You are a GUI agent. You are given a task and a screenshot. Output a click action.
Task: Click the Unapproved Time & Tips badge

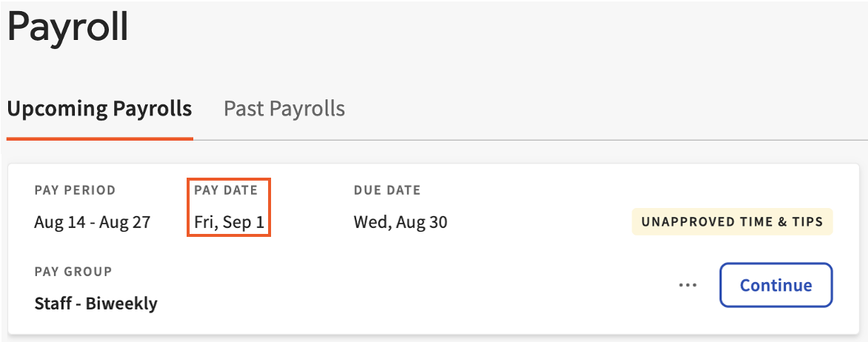click(732, 221)
